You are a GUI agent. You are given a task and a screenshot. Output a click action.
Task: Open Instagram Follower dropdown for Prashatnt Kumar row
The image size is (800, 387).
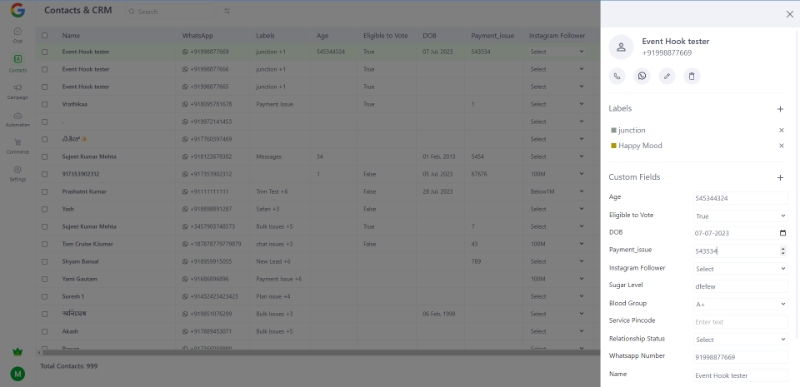557,192
